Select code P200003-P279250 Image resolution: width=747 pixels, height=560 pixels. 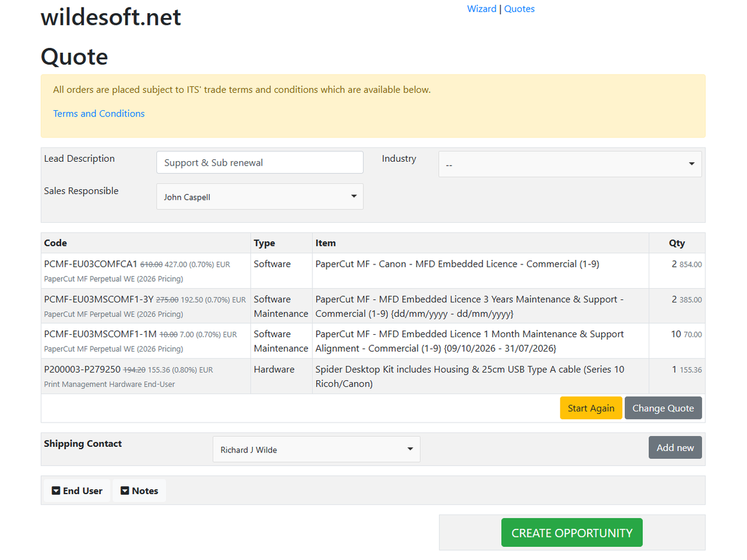click(82, 369)
